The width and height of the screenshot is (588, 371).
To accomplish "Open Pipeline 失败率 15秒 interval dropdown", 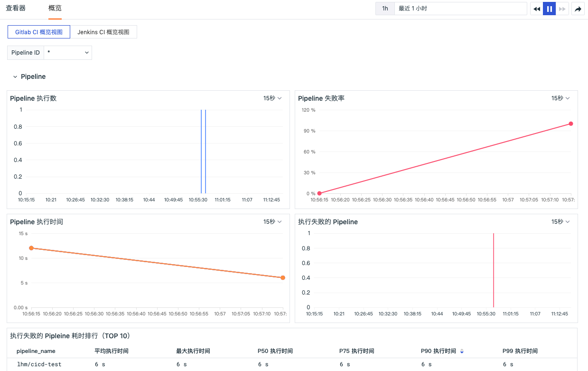I will click(x=560, y=98).
